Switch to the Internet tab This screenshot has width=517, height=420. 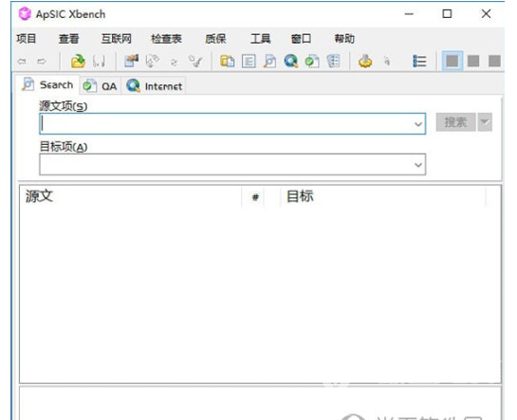tap(155, 86)
